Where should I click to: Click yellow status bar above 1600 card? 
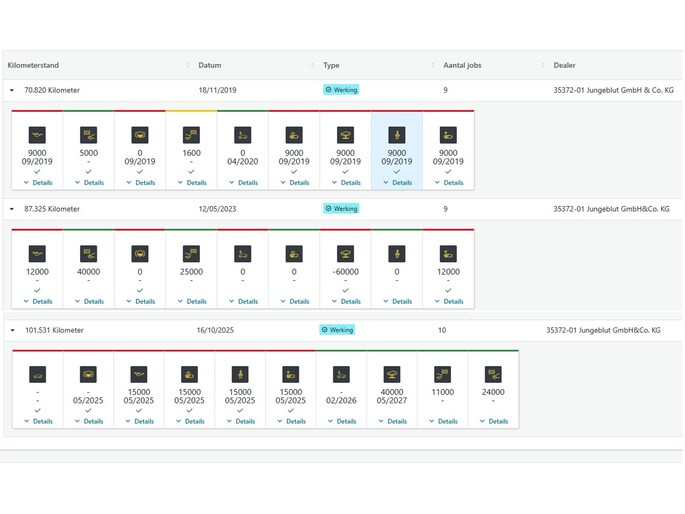click(192, 111)
